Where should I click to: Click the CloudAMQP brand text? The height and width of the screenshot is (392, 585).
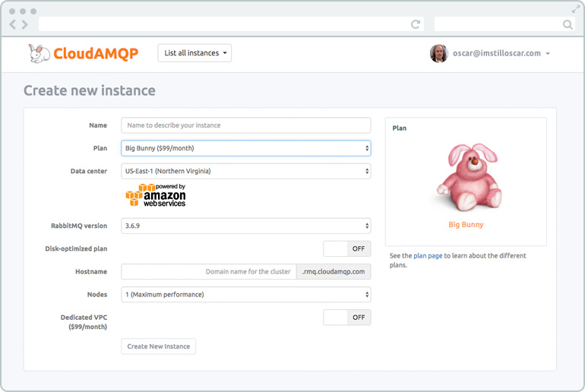pos(96,53)
